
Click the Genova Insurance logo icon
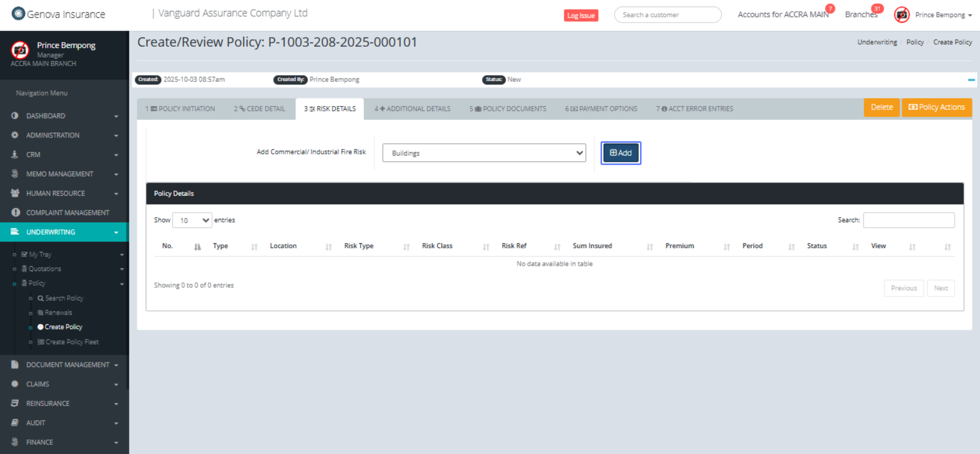pyautogui.click(x=18, y=13)
